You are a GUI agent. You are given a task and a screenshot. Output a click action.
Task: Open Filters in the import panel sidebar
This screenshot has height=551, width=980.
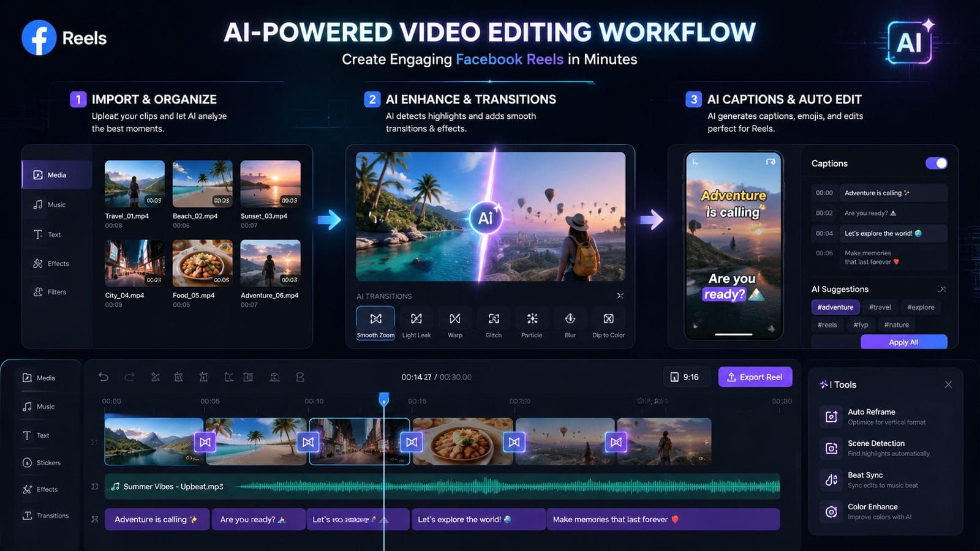50,292
